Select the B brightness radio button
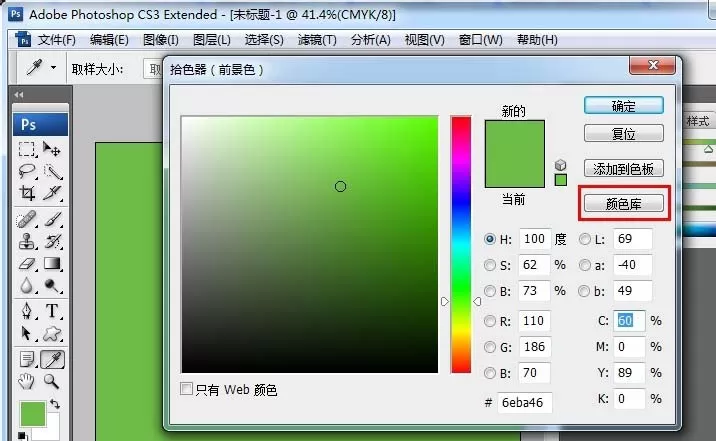This screenshot has height=441, width=716. (490, 291)
